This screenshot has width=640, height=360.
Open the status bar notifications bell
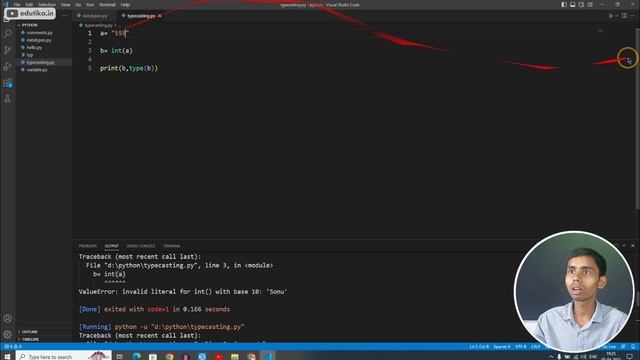(633, 347)
